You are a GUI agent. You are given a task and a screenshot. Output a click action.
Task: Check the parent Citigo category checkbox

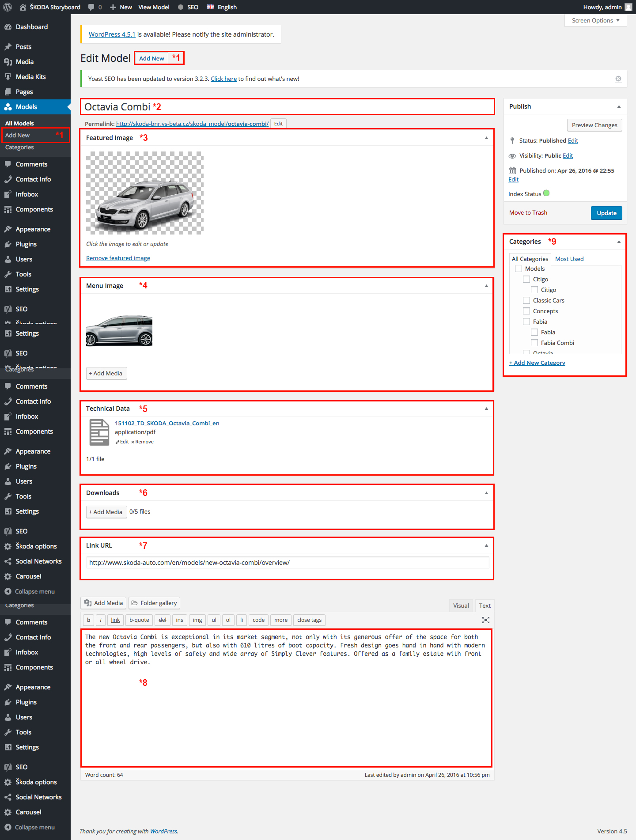[x=526, y=279]
